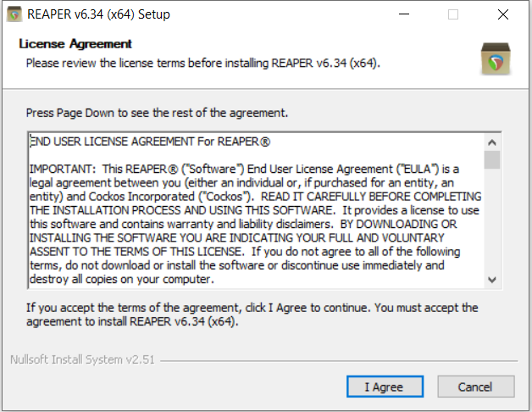Cancel the REAPER installation
Image resolution: width=532 pixels, height=412 pixels.
click(476, 387)
